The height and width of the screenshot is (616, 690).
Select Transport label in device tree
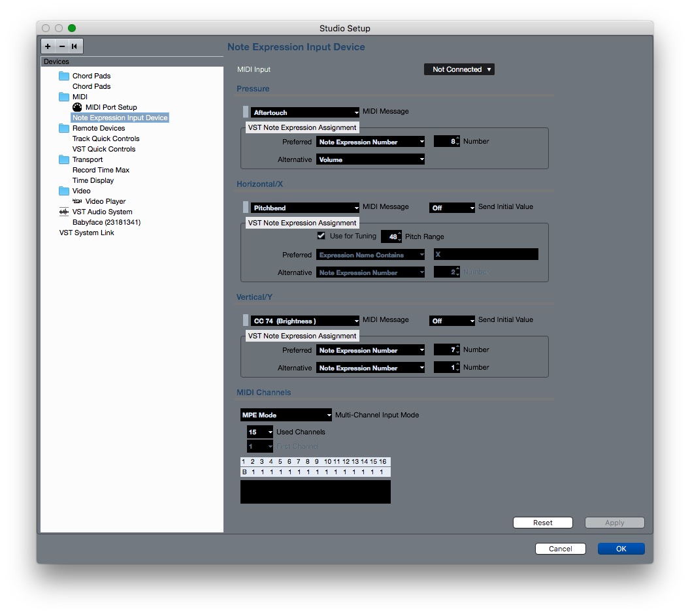pos(88,159)
